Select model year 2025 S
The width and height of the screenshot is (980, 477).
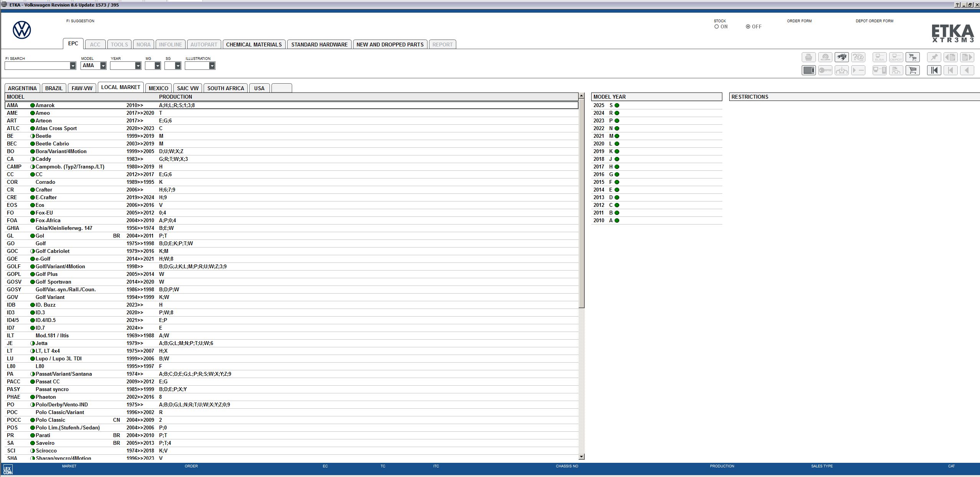click(657, 105)
